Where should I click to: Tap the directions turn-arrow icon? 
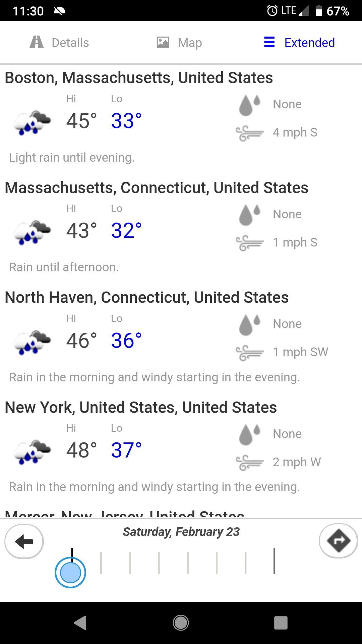[338, 541]
